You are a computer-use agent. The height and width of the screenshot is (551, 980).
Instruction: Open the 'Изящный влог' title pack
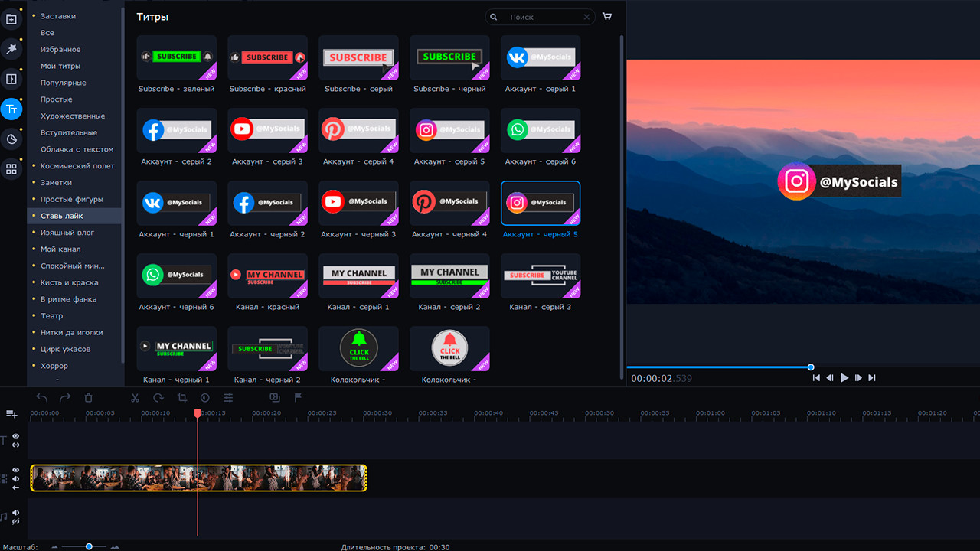click(67, 233)
